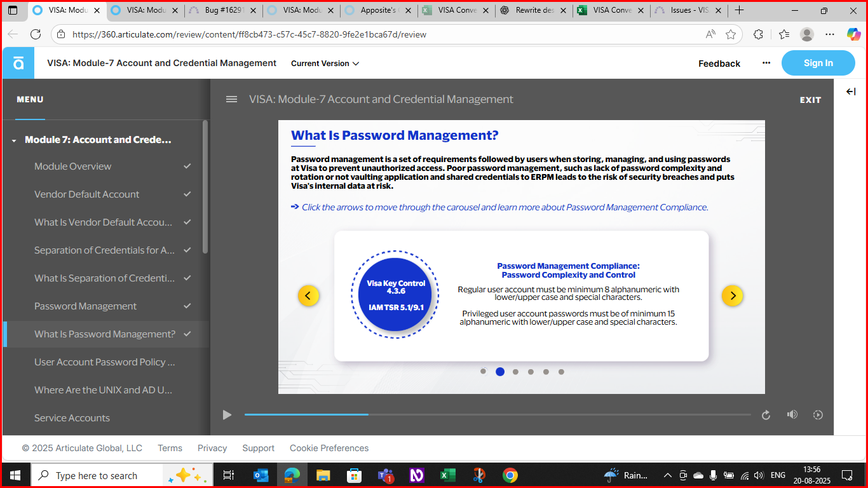Open the browser profile avatar
Viewport: 868px width, 488px height.
[807, 34]
